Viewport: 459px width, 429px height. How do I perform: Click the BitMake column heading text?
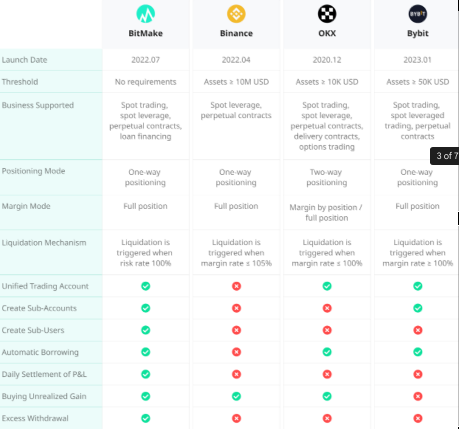click(x=146, y=33)
